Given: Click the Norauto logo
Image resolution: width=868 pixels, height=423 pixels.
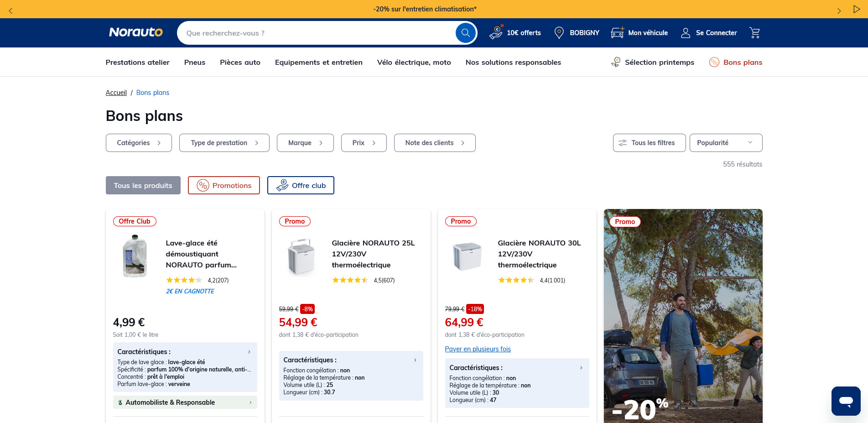Looking at the screenshot, I should click(x=135, y=32).
